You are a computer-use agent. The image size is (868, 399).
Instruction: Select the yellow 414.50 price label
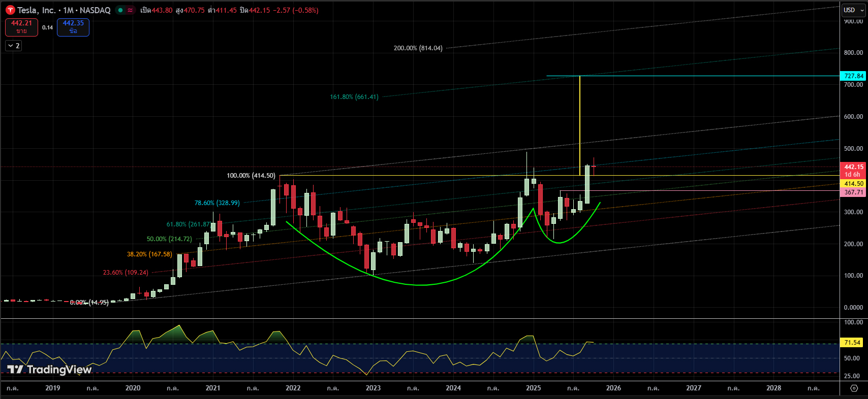click(853, 184)
